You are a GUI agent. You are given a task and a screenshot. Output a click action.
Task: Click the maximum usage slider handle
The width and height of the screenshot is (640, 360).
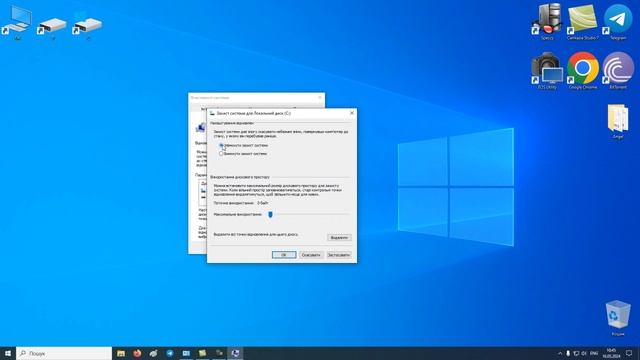click(270, 214)
